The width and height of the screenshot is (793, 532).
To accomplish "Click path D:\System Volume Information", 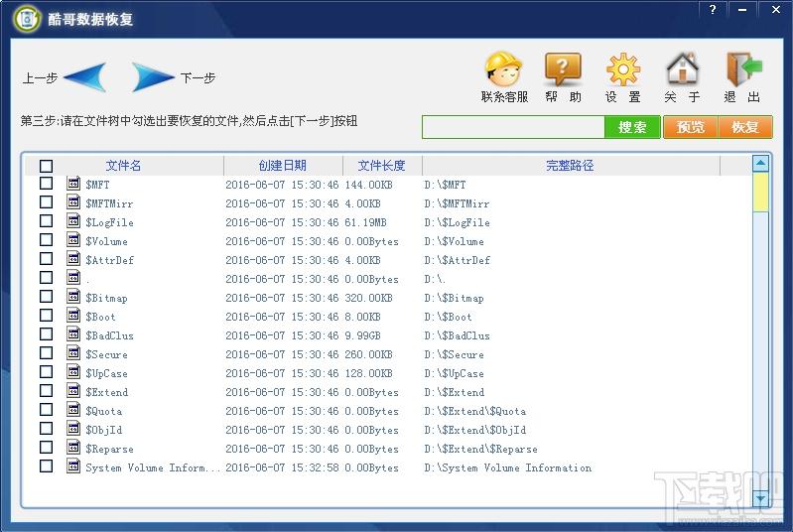I will [508, 467].
